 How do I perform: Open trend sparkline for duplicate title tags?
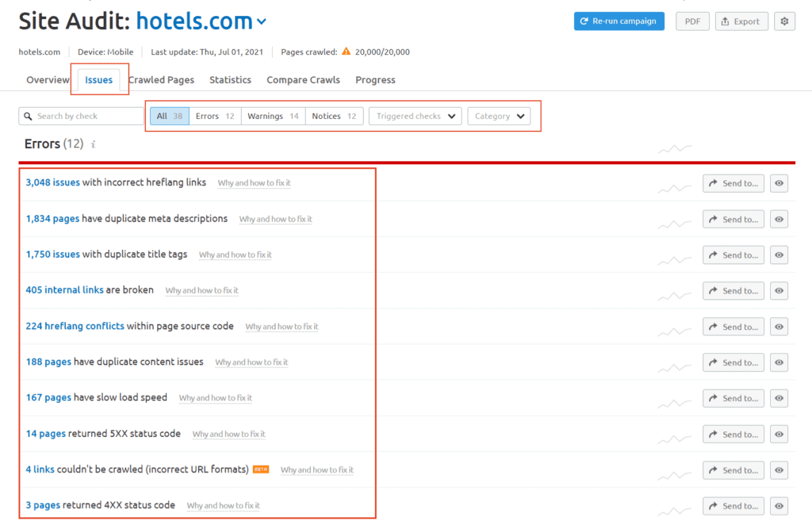(x=674, y=260)
